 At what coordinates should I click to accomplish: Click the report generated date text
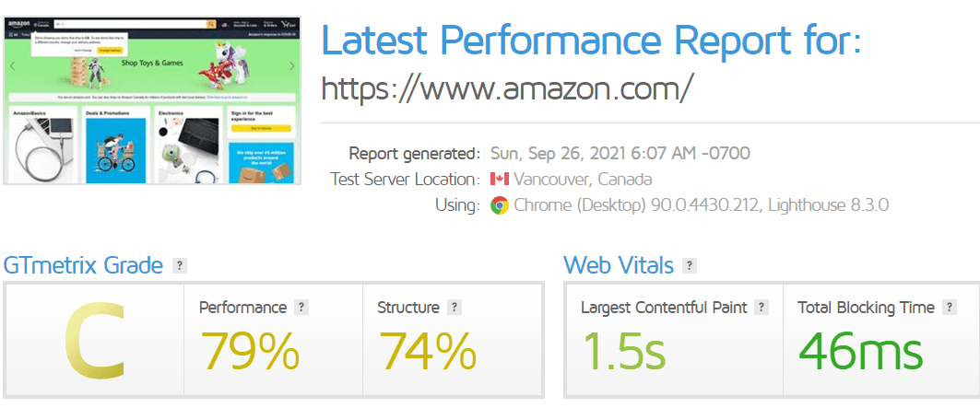[619, 154]
